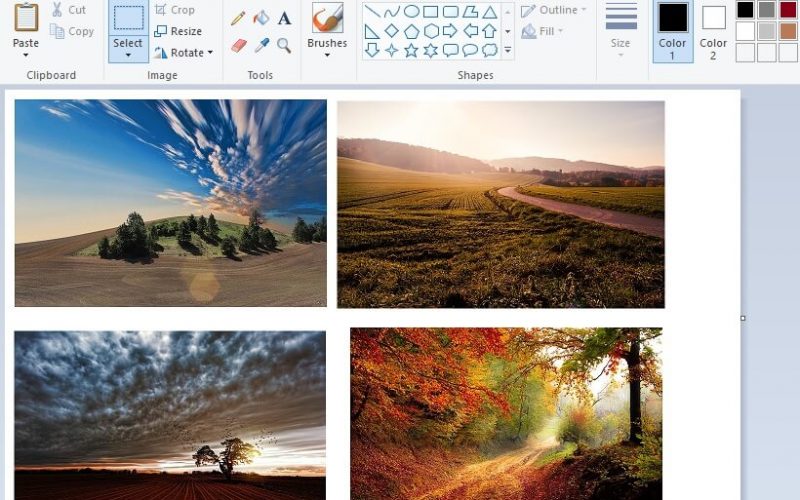The image size is (800, 500).
Task: Click the Crop button
Action: (x=174, y=10)
